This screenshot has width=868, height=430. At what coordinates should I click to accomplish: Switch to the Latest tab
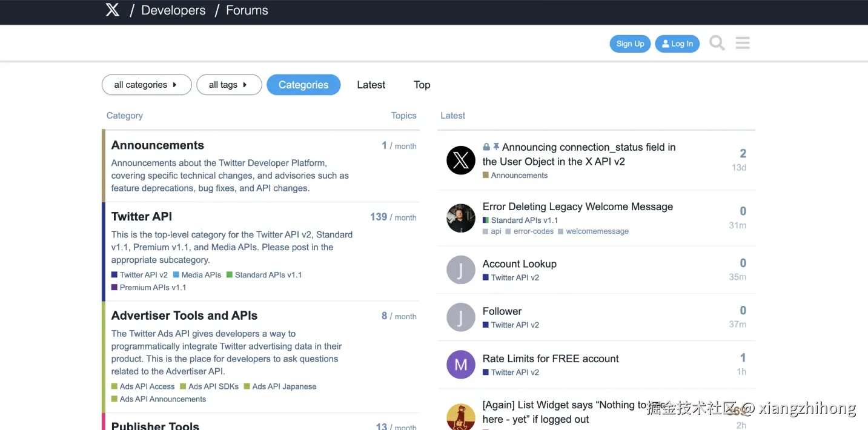[x=371, y=85]
